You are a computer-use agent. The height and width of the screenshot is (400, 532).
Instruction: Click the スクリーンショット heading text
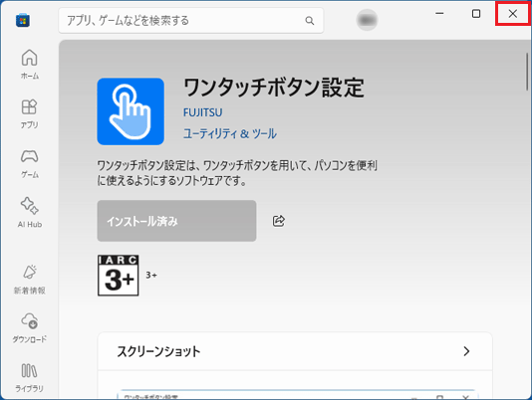pyautogui.click(x=158, y=351)
